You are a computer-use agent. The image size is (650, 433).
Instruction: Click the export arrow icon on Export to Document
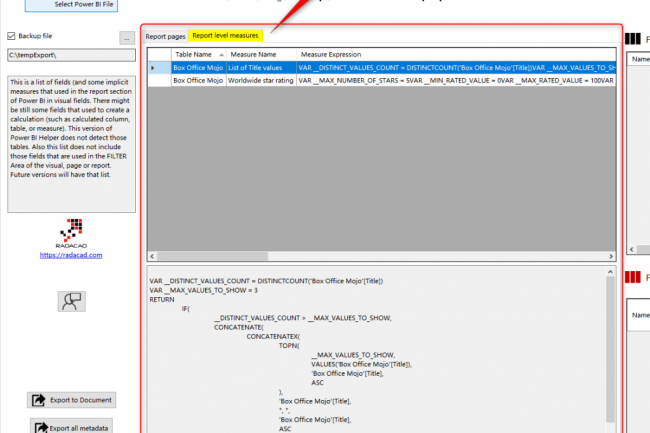(39, 400)
